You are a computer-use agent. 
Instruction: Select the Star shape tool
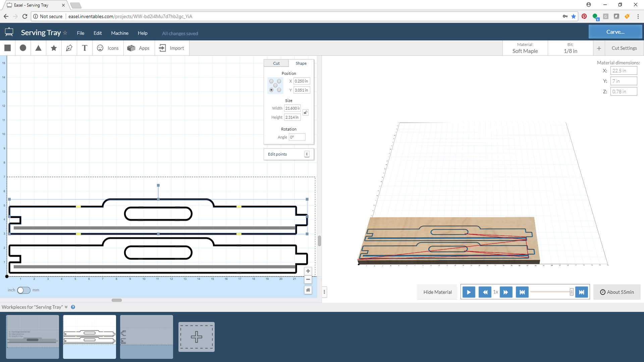(54, 48)
